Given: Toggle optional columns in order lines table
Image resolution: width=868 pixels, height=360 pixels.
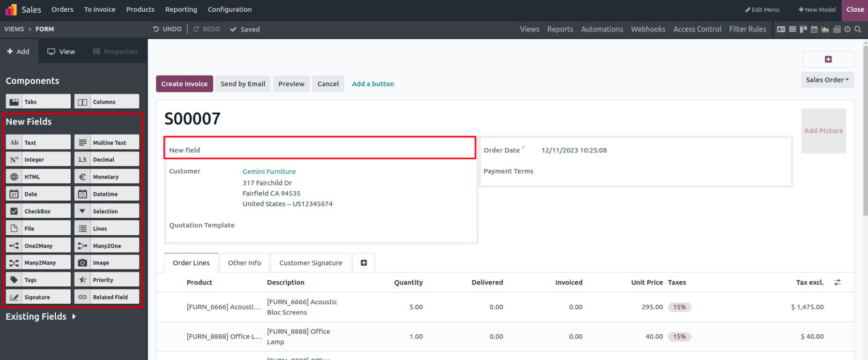Looking at the screenshot, I should click(x=837, y=282).
